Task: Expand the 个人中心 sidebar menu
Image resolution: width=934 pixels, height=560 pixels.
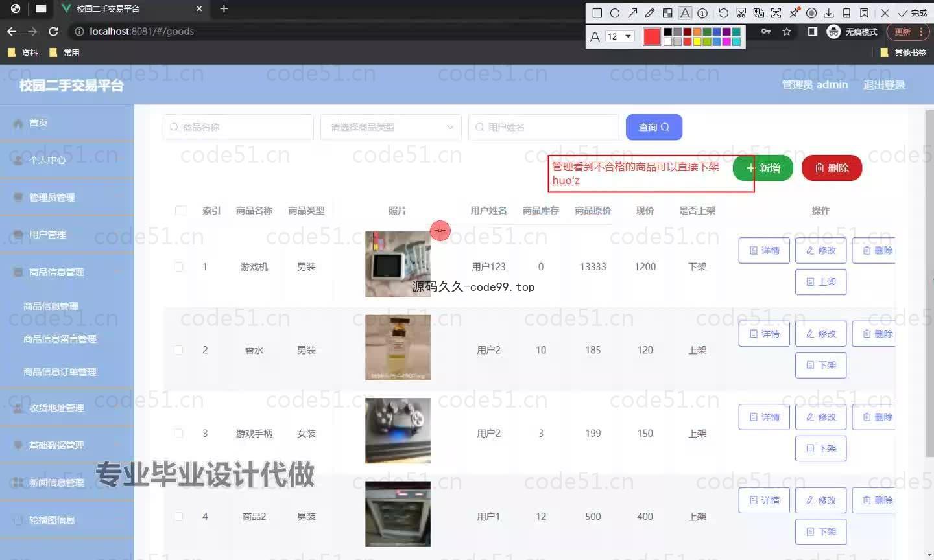Action: [67, 159]
